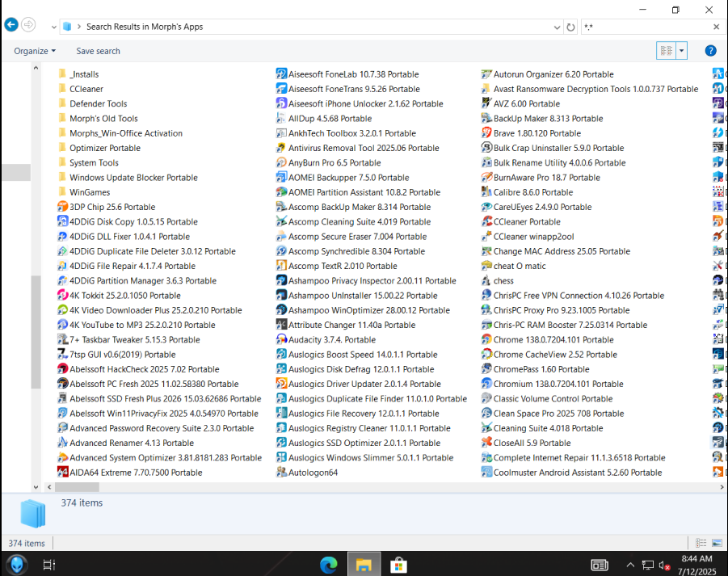Click the Bulk Crap Uninstaller icon
Viewport: 728px width, 576px height.
point(486,148)
